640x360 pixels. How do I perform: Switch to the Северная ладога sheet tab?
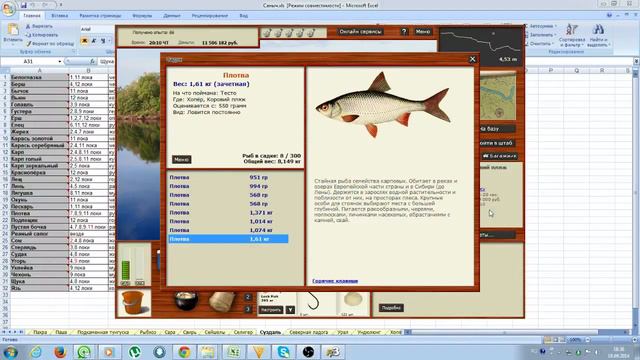point(309,332)
